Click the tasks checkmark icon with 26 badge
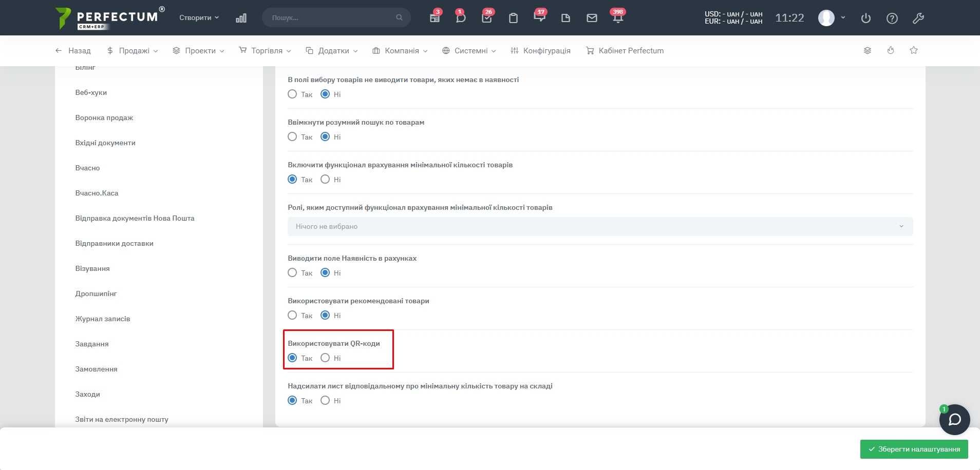The width and height of the screenshot is (980, 470). [x=487, y=18]
